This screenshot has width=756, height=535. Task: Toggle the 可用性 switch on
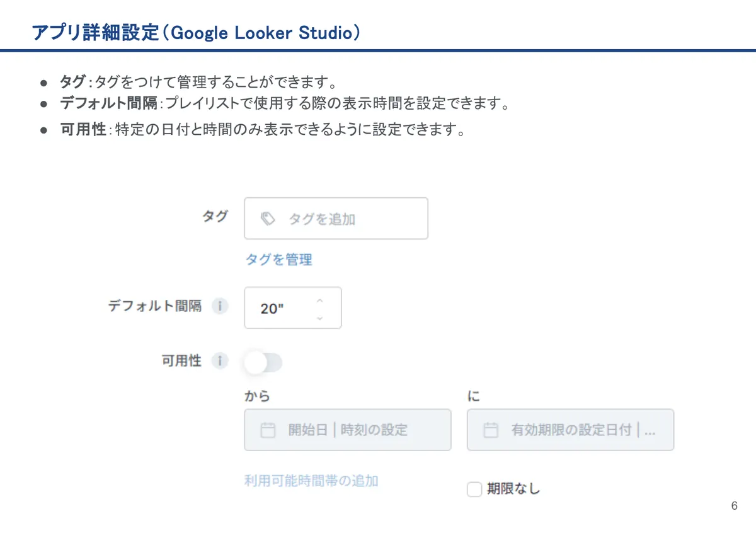263,362
